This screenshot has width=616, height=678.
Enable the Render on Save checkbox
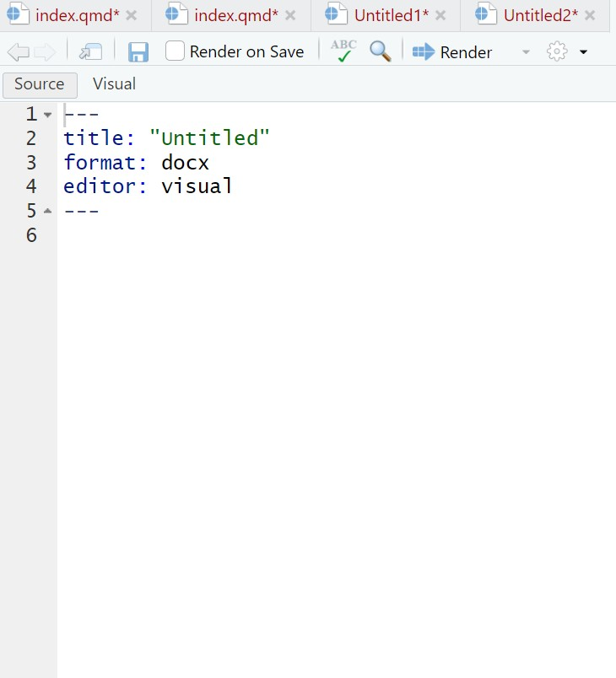click(176, 51)
